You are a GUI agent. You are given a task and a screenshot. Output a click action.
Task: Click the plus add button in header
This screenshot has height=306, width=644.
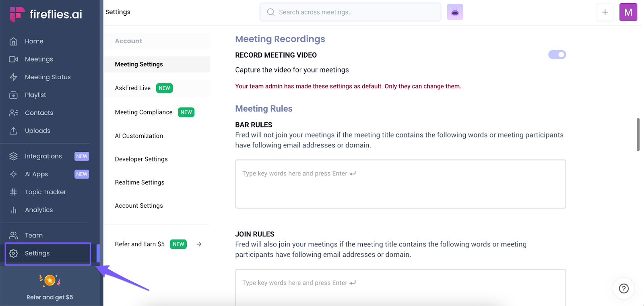pyautogui.click(x=605, y=12)
